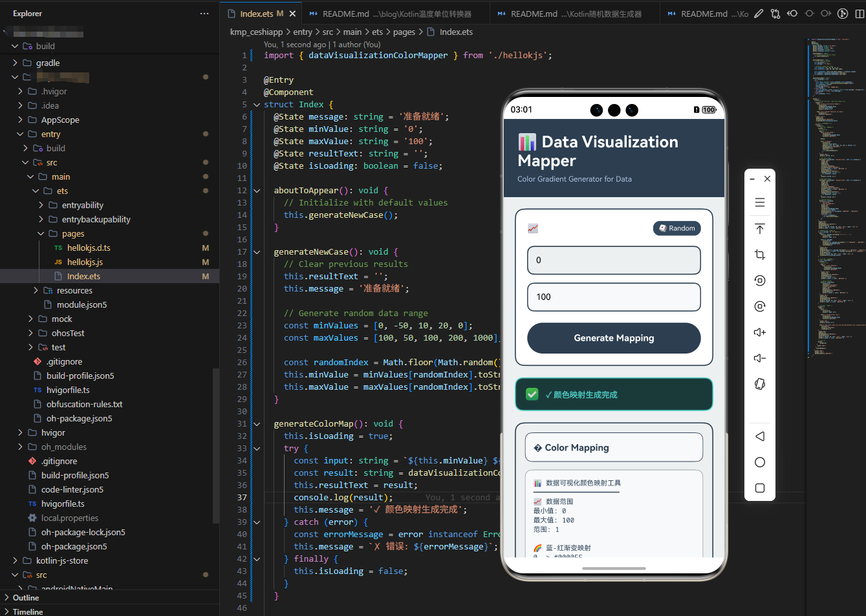Viewport: 866px width, 616px height.
Task: Click the maximum value field containing 100
Action: 614,297
